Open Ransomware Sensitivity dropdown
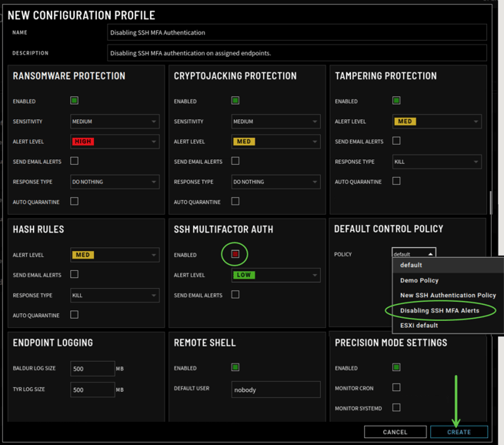Image resolution: width=504 pixels, height=445 pixels. pos(115,122)
